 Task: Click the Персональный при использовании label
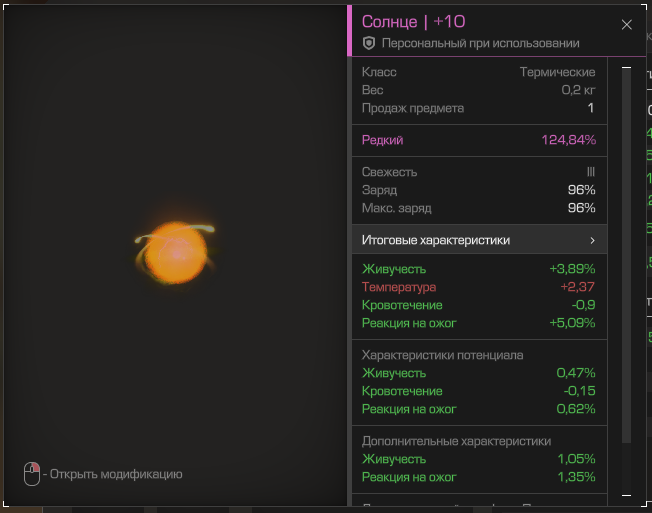click(480, 43)
